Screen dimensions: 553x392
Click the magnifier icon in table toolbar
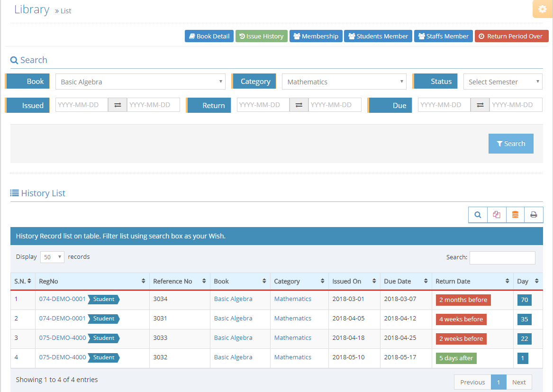(x=478, y=215)
